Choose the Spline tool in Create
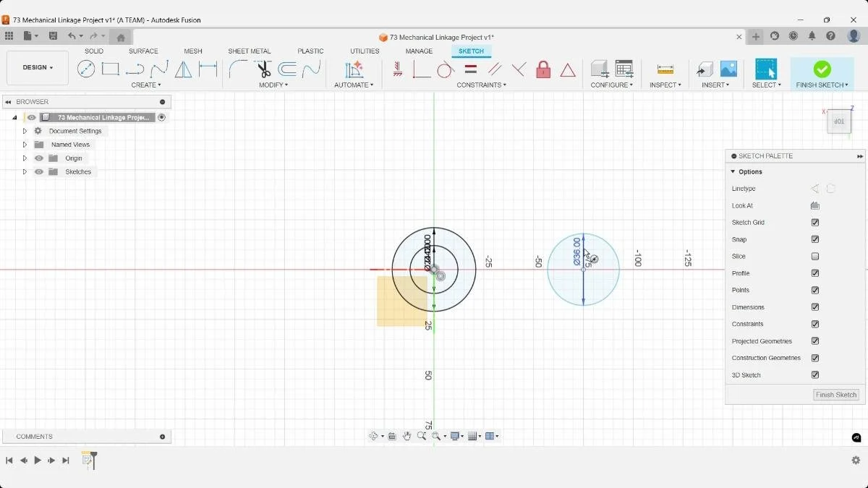The width and height of the screenshot is (868, 488). coord(159,69)
